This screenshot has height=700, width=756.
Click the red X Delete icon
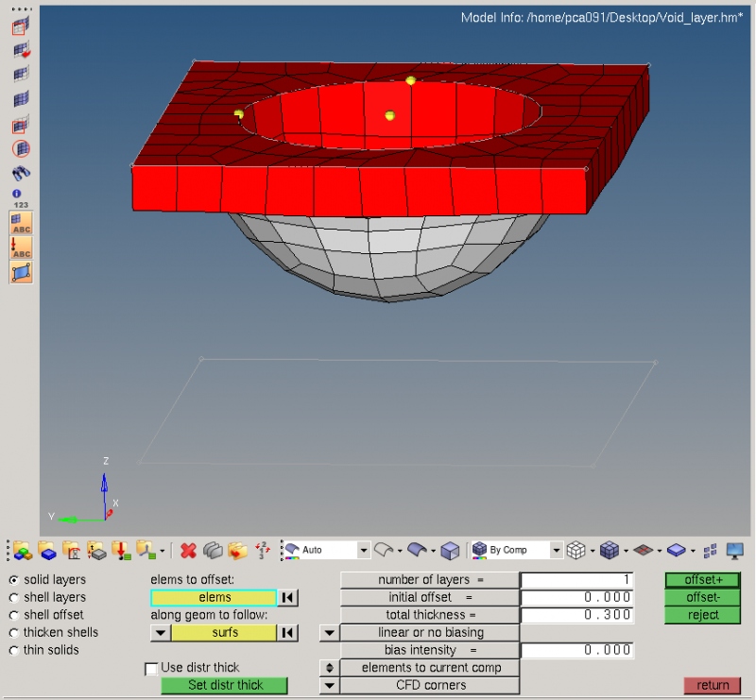[x=188, y=551]
